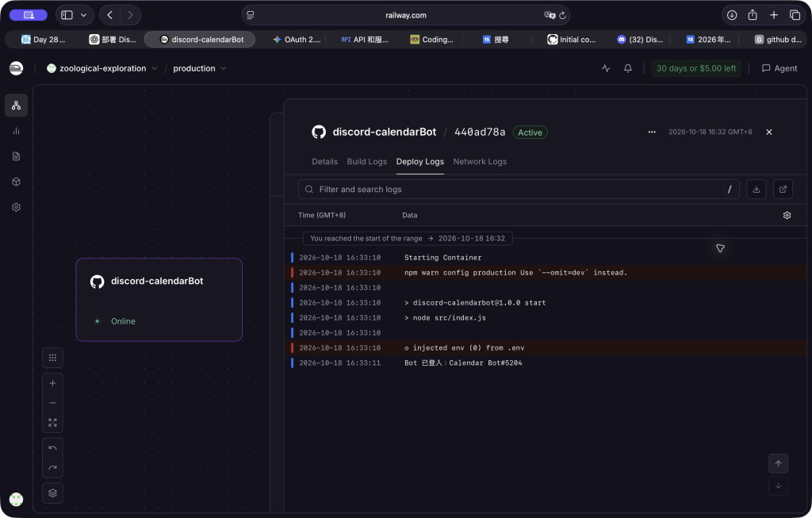
Task: Open the Logs document sidebar icon
Action: click(16, 156)
